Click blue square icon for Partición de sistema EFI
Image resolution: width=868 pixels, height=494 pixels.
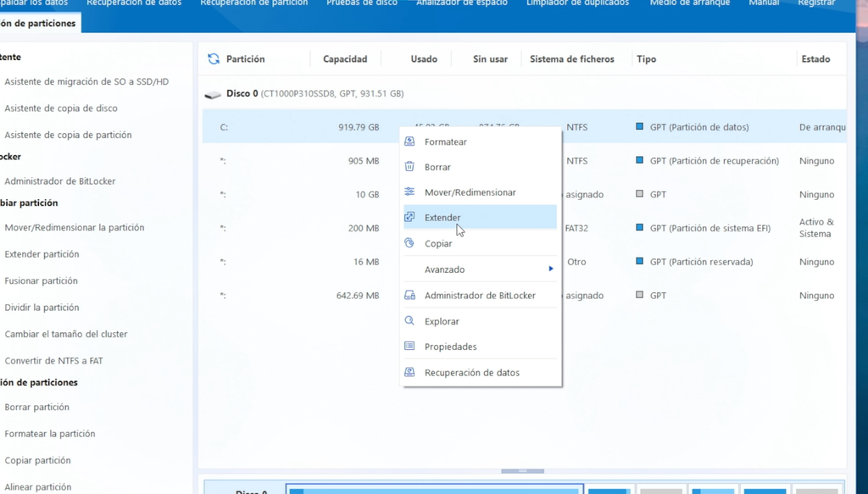pos(639,227)
